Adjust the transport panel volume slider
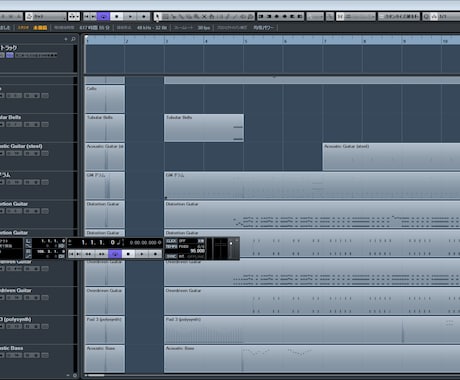The width and height of the screenshot is (460, 380). [x=231, y=248]
